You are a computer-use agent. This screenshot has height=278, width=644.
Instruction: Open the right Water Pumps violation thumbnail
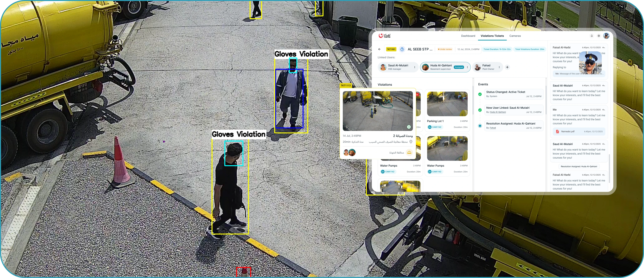coord(447,148)
